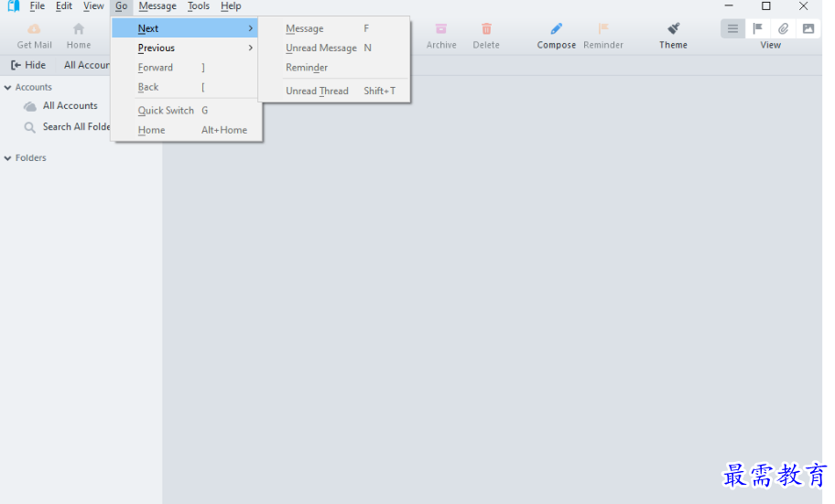Viewport: 835px width, 504px height.
Task: Choose Back in the Go menu
Action: point(187,87)
